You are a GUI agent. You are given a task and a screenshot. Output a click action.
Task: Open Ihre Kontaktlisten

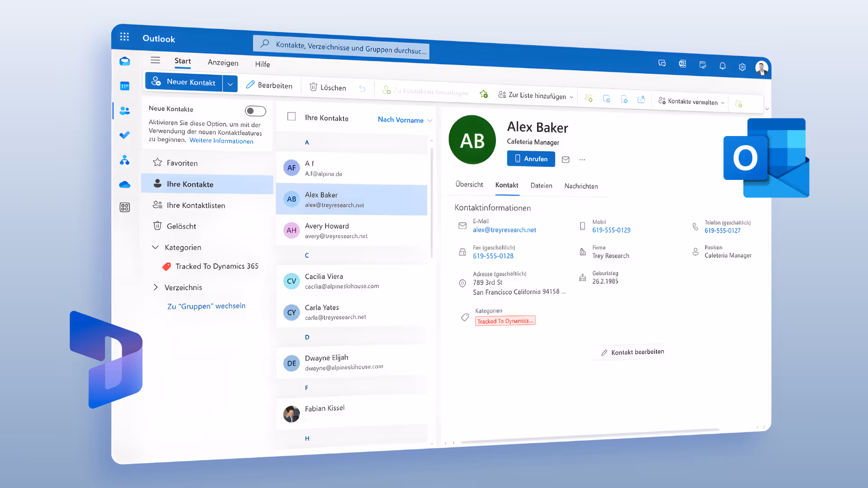[x=207, y=205]
